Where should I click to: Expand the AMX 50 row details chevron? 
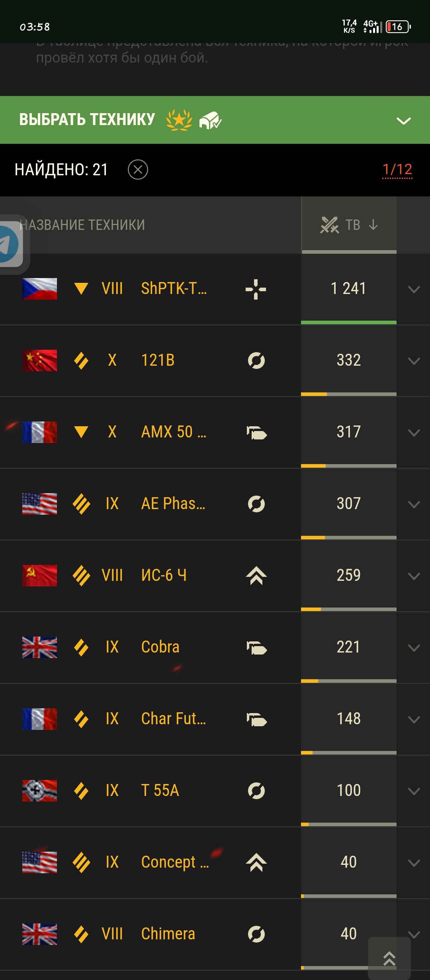(414, 433)
